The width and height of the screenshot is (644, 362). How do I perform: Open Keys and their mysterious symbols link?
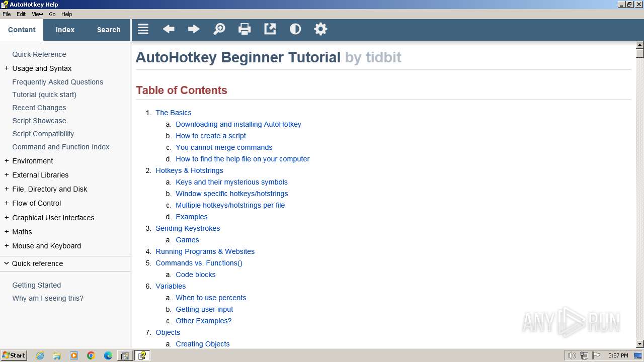click(232, 182)
